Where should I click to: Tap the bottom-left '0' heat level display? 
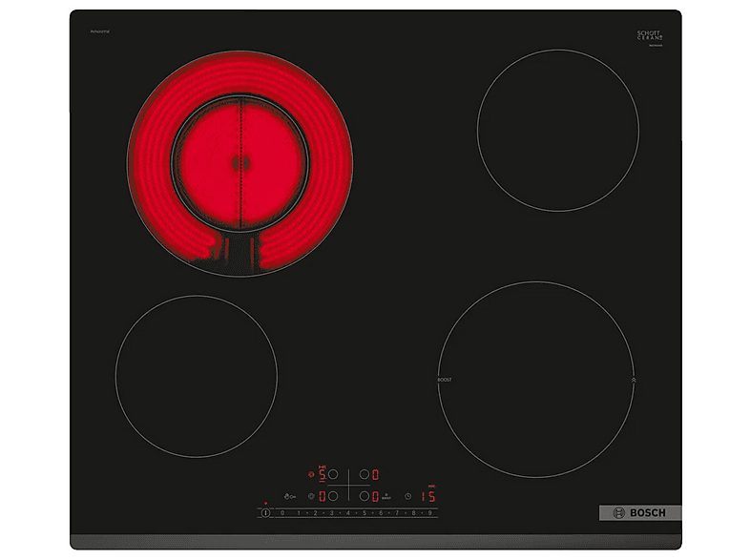point(323,496)
